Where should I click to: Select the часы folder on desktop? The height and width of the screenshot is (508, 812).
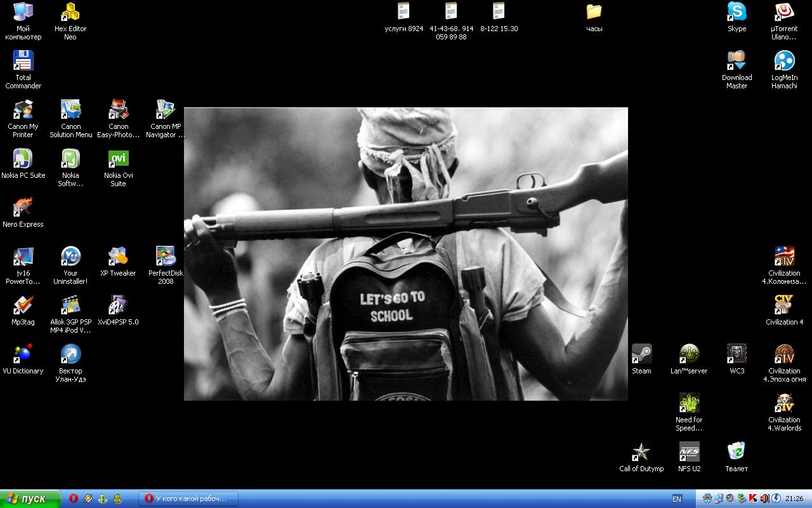tap(594, 12)
